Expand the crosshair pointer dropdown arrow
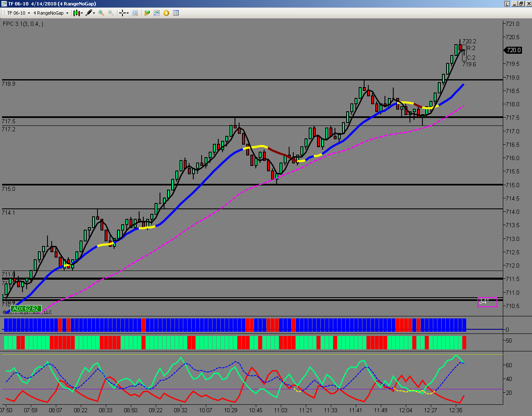 (128, 13)
